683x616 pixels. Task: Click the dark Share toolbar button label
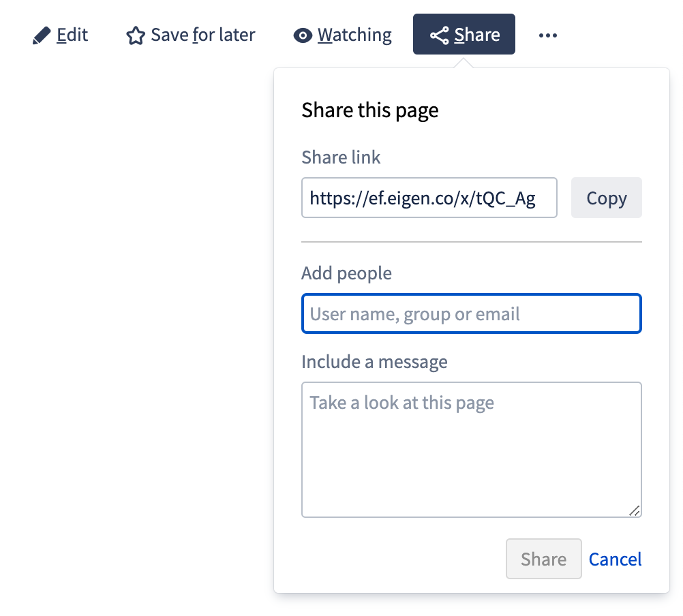(x=477, y=35)
